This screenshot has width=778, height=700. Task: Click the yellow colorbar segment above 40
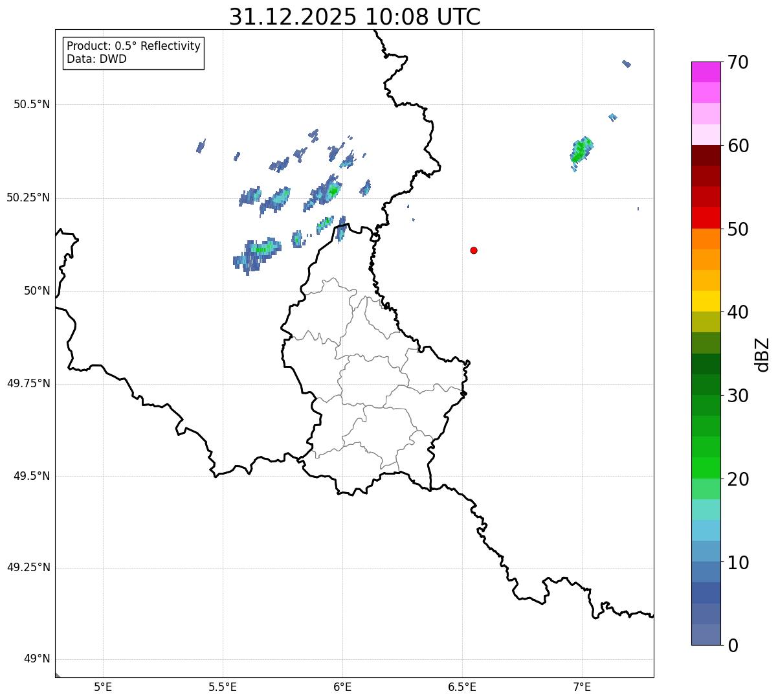click(706, 301)
